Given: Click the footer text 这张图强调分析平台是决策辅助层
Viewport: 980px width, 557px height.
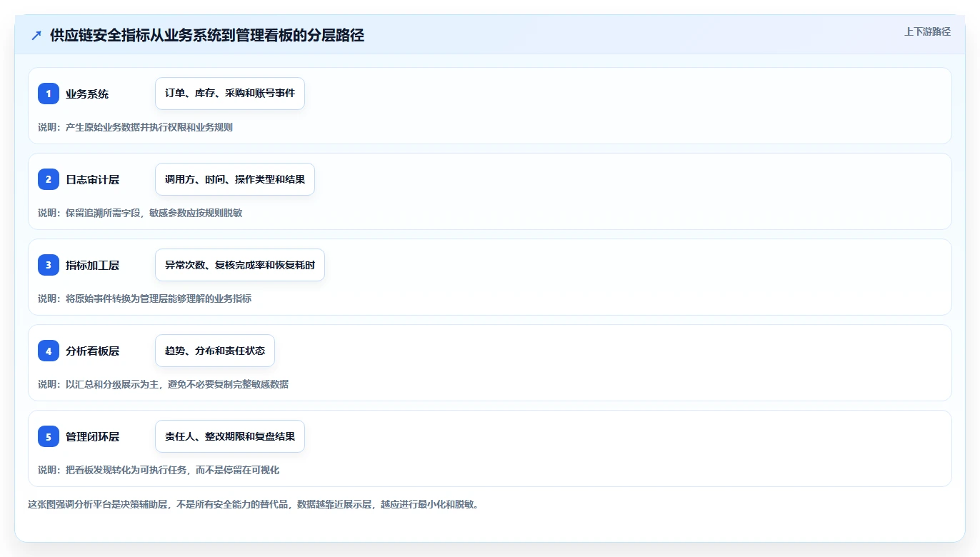Looking at the screenshot, I should 98,504.
